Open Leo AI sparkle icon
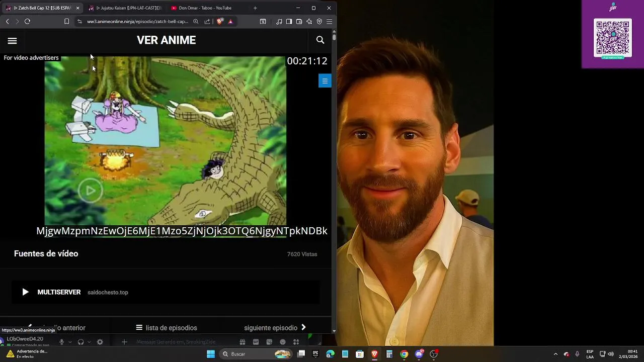 (x=309, y=22)
